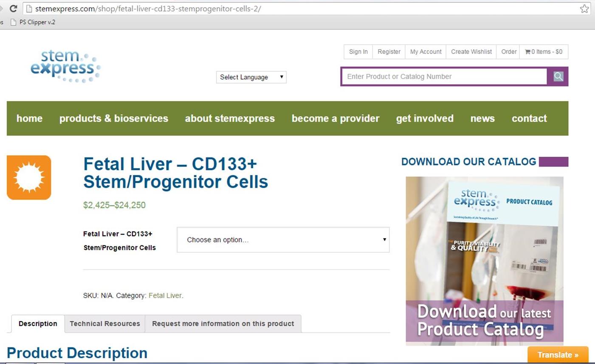Open the shopping cart showing 0 Items
The image size is (595, 364).
[x=544, y=52]
